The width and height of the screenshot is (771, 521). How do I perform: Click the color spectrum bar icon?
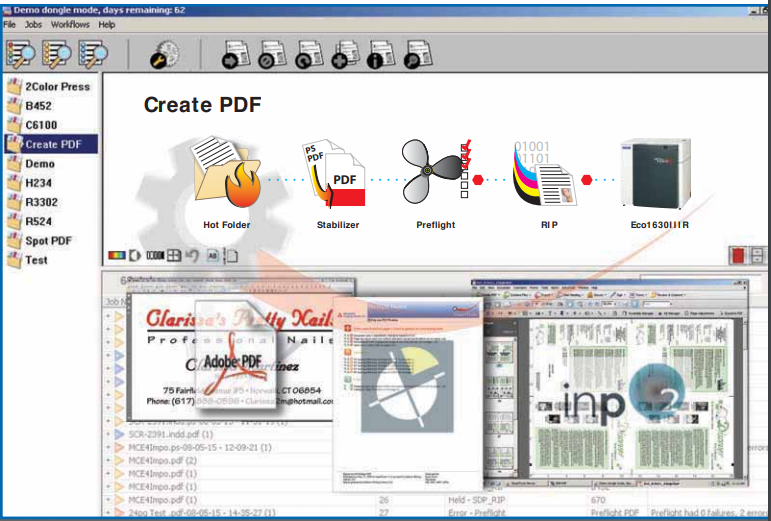point(117,256)
